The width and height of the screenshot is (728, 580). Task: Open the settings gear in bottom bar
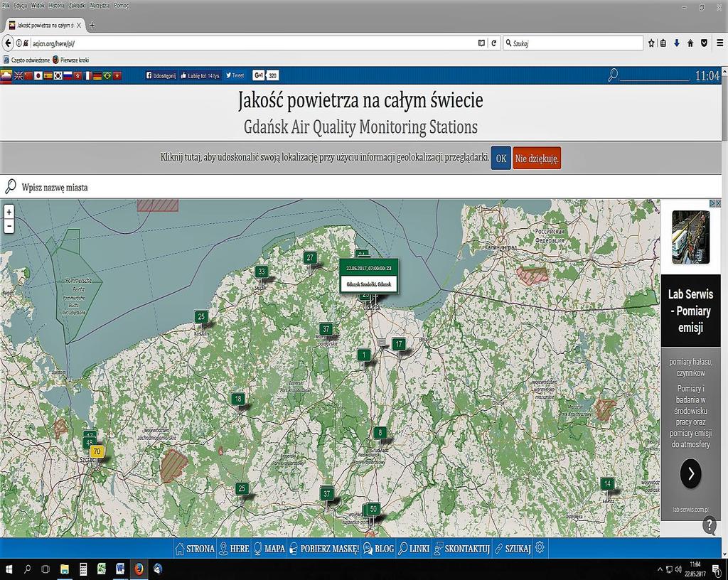point(540,547)
